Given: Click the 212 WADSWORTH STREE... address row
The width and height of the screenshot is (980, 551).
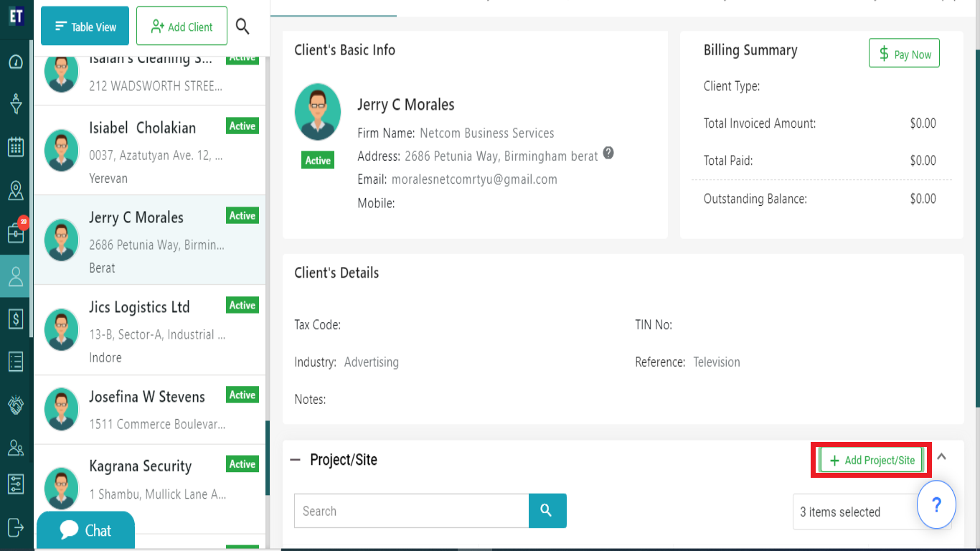Looking at the screenshot, I should (156, 86).
